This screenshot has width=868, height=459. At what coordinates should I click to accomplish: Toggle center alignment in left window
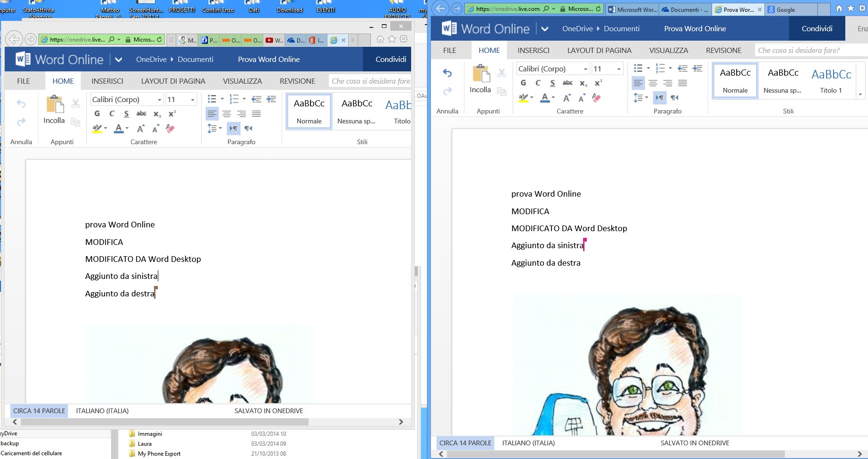227,113
